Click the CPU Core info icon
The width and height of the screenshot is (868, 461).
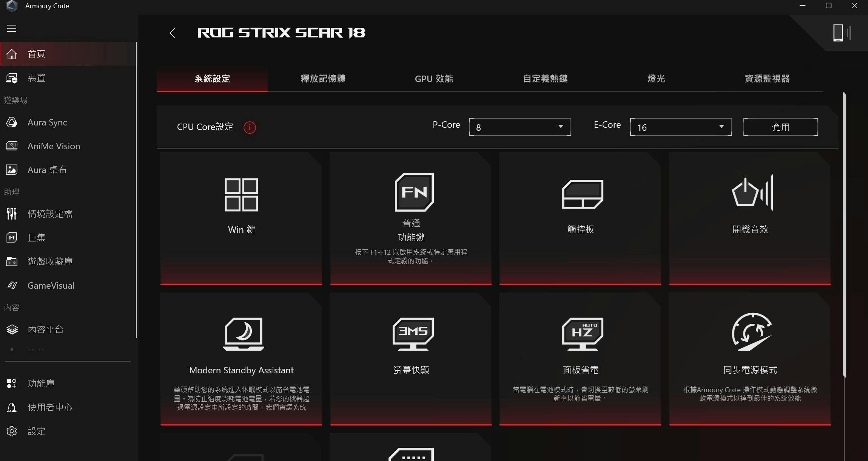click(x=250, y=128)
